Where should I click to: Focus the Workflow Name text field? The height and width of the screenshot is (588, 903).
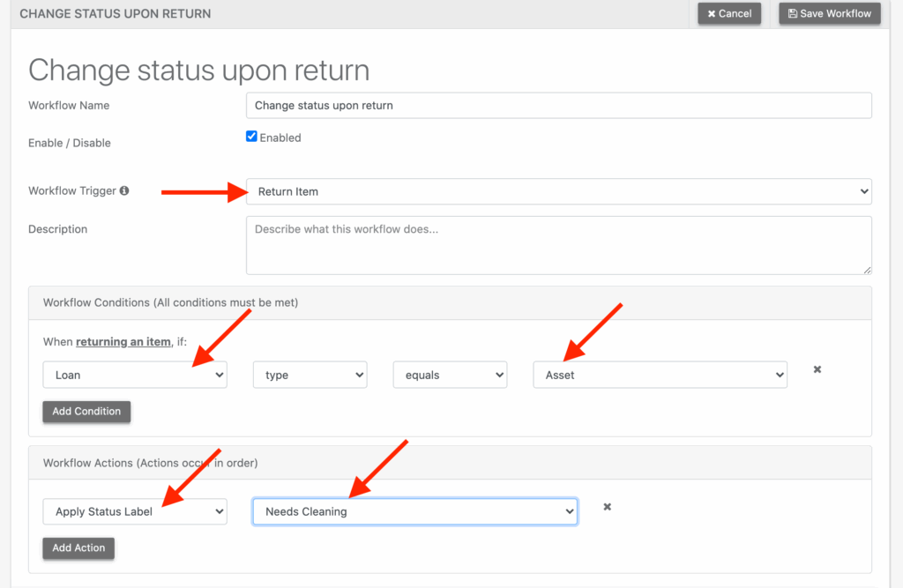click(558, 105)
